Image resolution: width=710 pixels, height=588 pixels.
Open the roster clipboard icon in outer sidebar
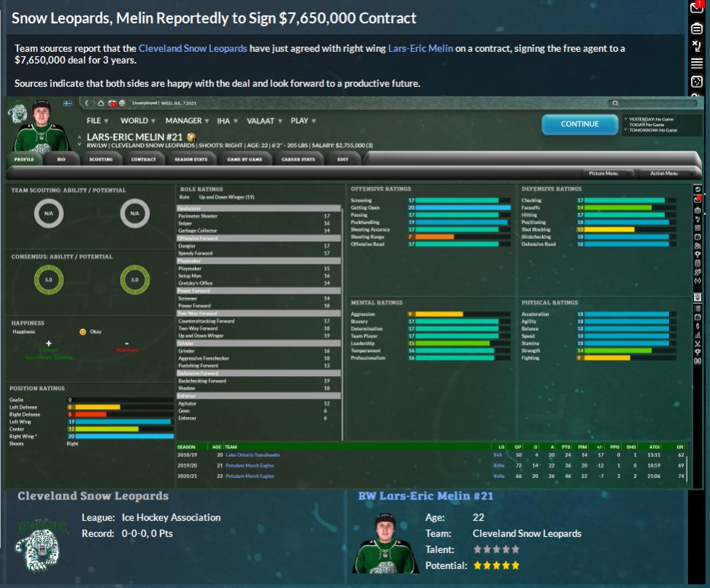[x=697, y=28]
